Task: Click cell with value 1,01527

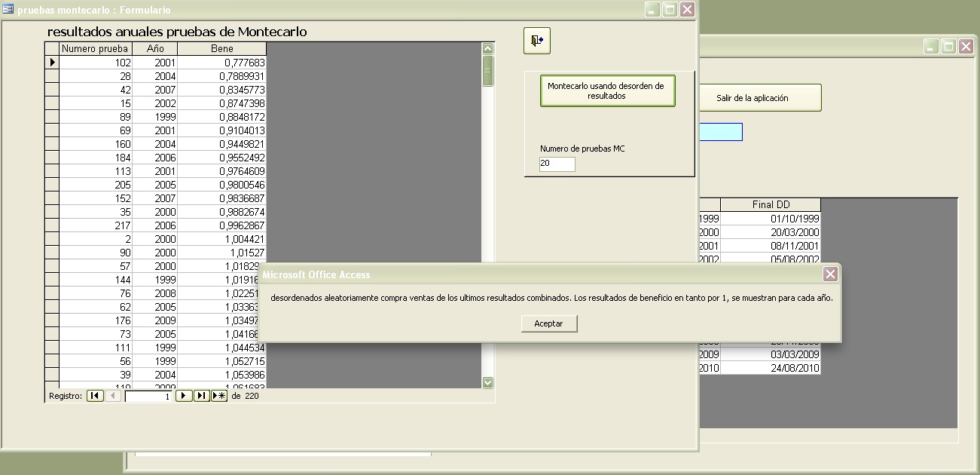Action: [x=222, y=253]
